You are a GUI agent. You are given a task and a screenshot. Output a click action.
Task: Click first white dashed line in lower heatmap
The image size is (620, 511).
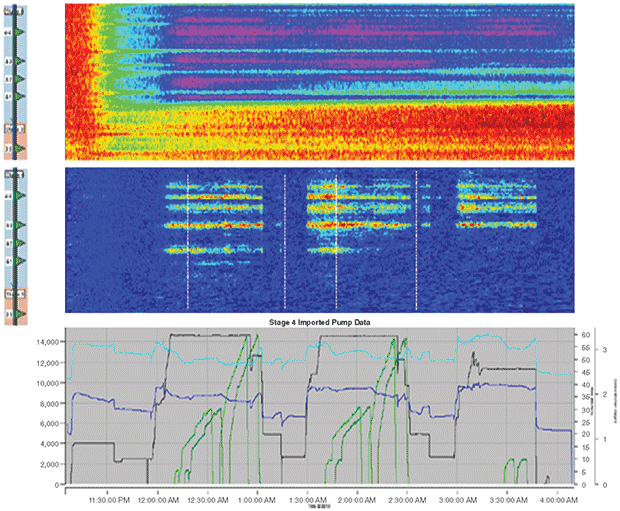click(x=187, y=240)
